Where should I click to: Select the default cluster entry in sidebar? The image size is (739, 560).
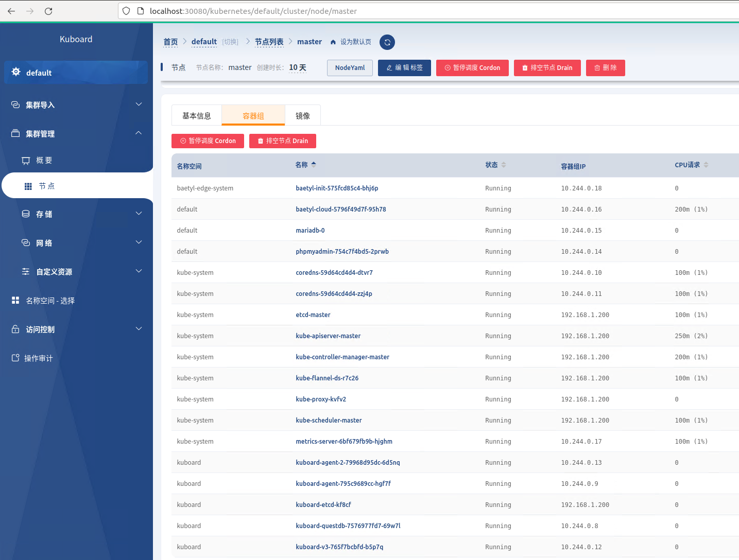click(76, 73)
